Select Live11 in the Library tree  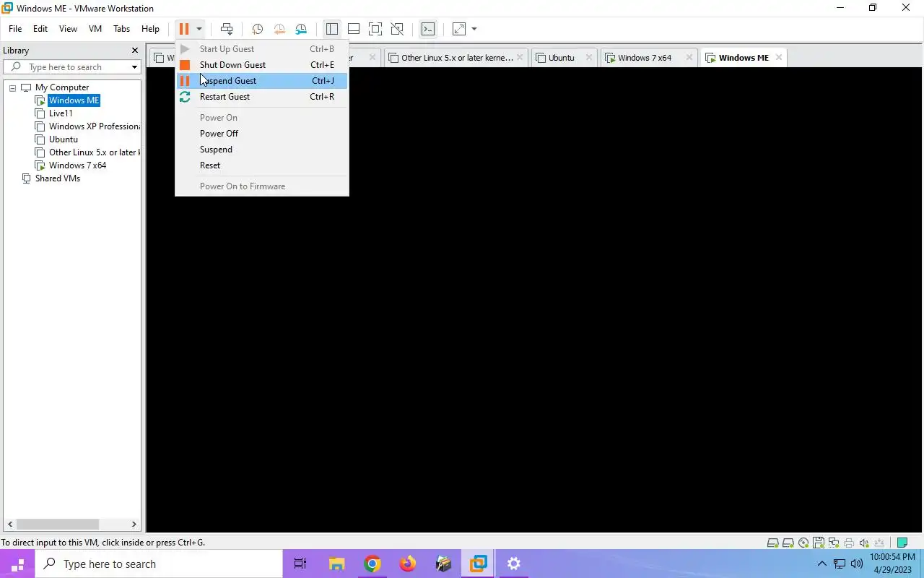[61, 113]
